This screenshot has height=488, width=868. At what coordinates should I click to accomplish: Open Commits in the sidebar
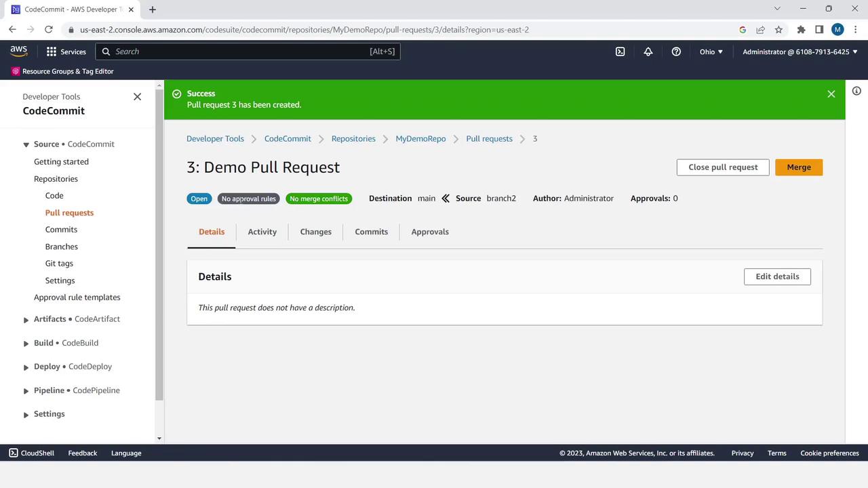pyautogui.click(x=61, y=230)
